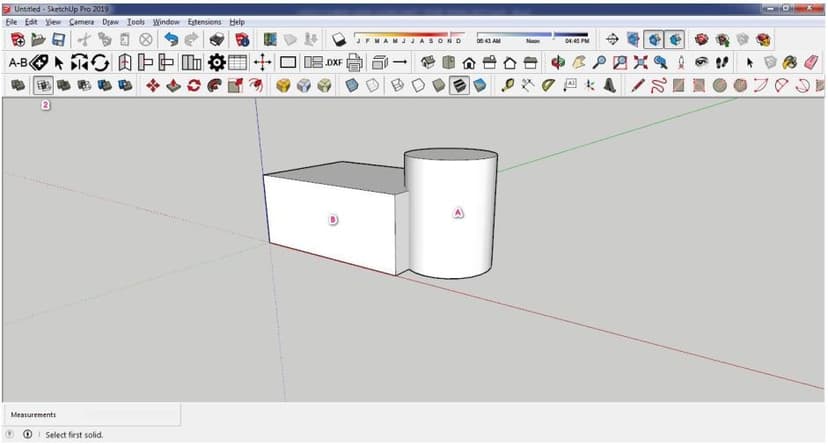The image size is (828, 446).
Task: Activate the Follow Me tool
Action: pyautogui.click(x=214, y=85)
